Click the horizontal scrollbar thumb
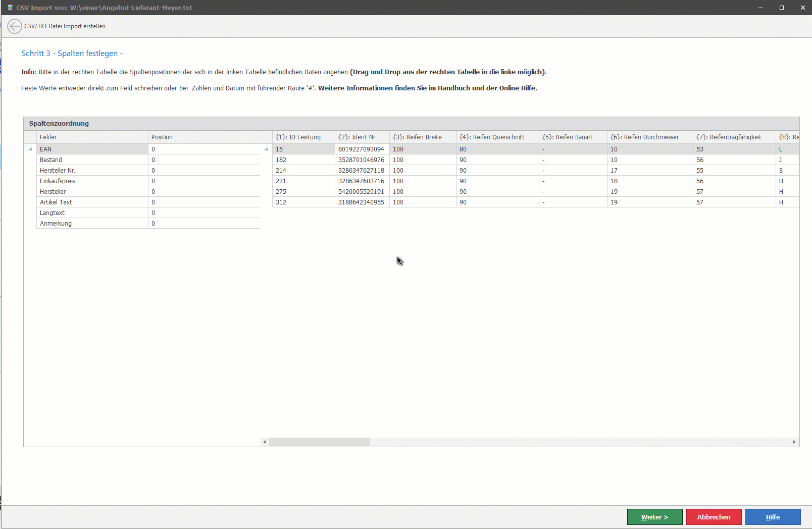Viewport: 812px width, 529px height. tap(319, 442)
